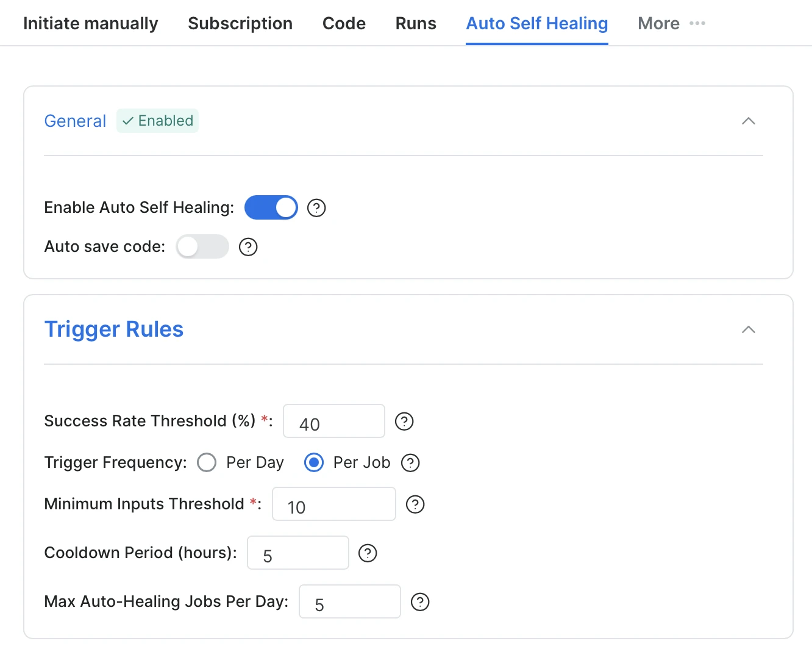Edit the Cooldown Period hours field
Screen dimensions: 812x649
point(298,553)
